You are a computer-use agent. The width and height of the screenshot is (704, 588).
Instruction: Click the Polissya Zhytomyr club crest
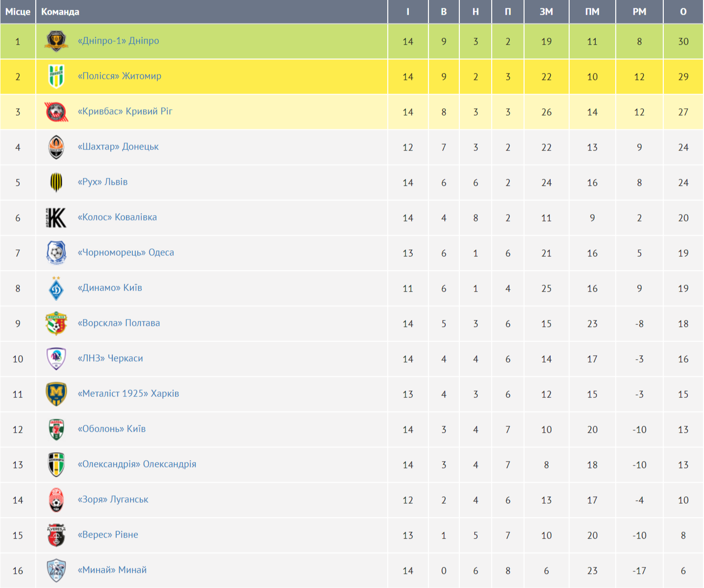click(x=56, y=76)
